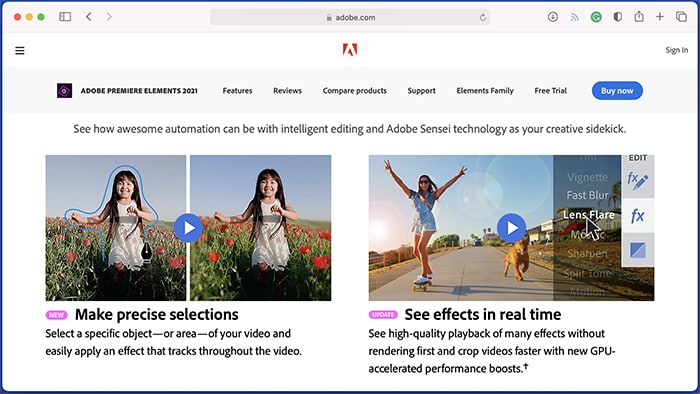700x394 pixels.
Task: Select Fast Blur in effects list
Action: (x=588, y=195)
